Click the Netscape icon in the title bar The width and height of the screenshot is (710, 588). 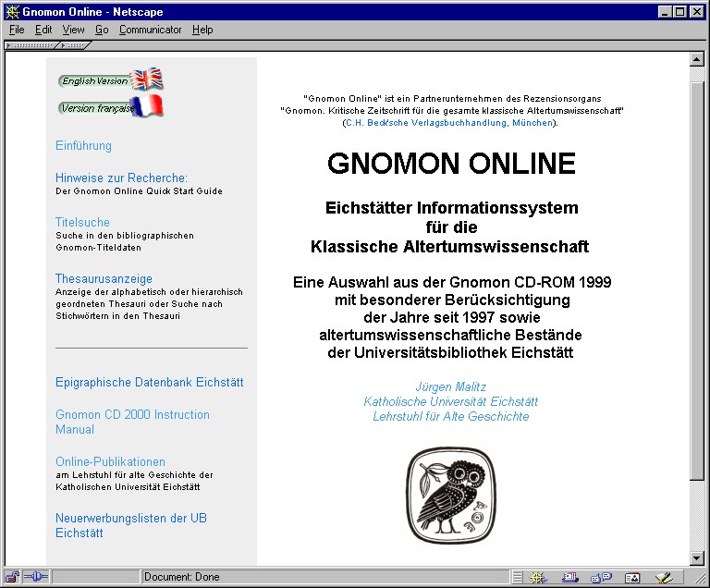pyautogui.click(x=12, y=12)
